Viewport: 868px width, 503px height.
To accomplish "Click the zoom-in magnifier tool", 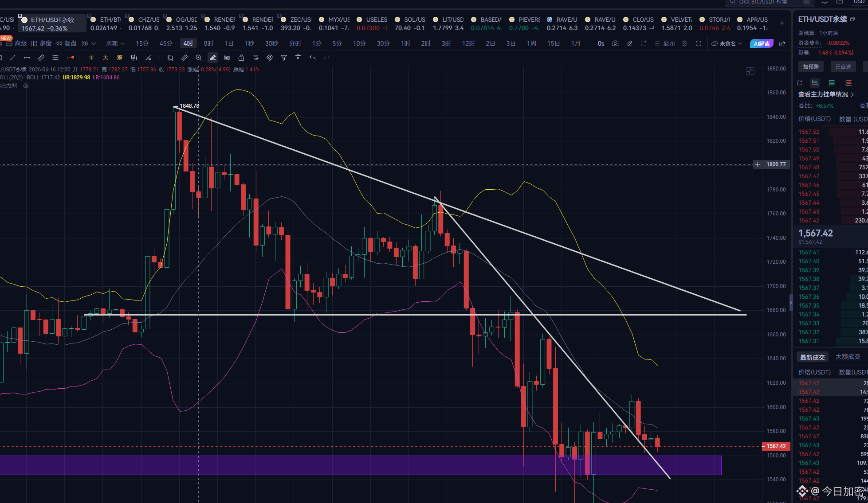I will pyautogui.click(x=199, y=58).
